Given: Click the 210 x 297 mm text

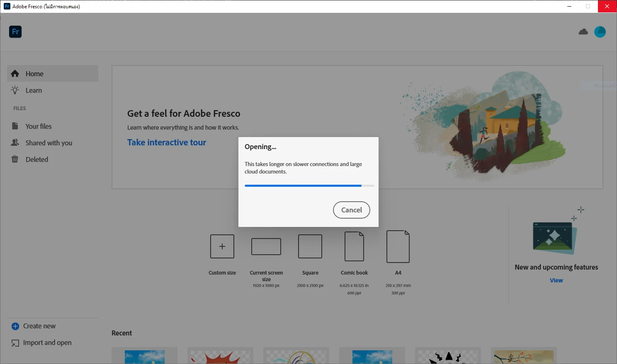Looking at the screenshot, I should click(398, 286).
